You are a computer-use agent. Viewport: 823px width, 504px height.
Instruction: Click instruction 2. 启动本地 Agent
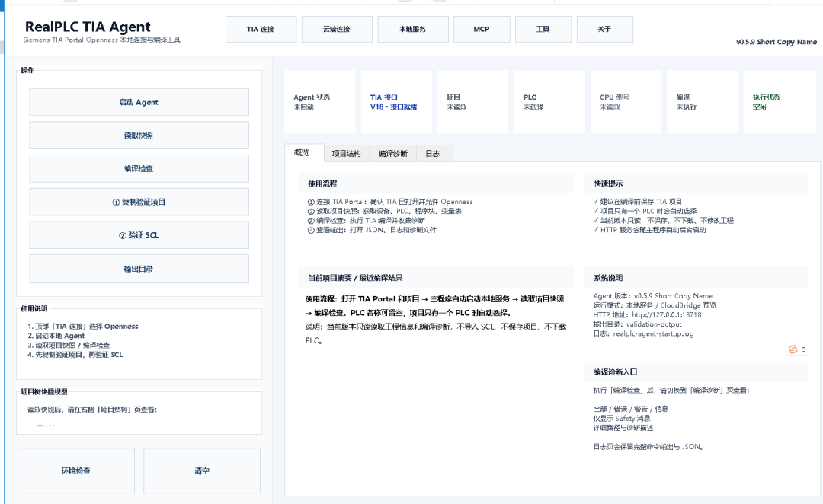[56, 337]
